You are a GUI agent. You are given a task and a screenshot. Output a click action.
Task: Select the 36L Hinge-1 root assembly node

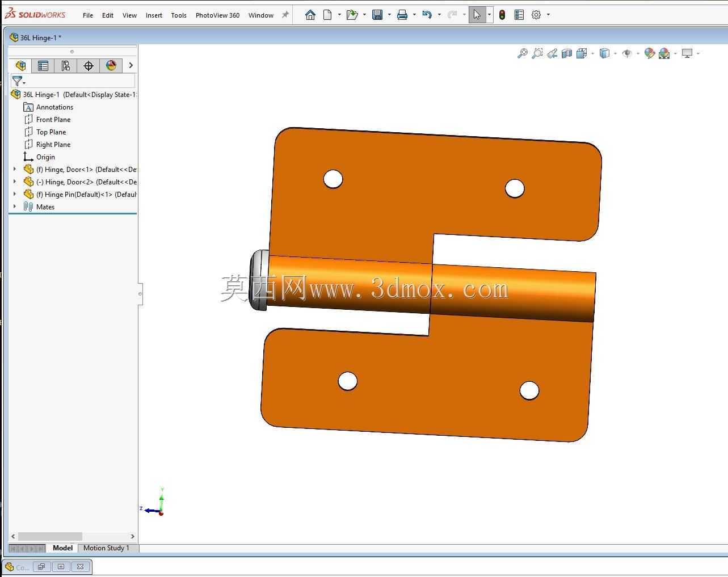tap(74, 95)
